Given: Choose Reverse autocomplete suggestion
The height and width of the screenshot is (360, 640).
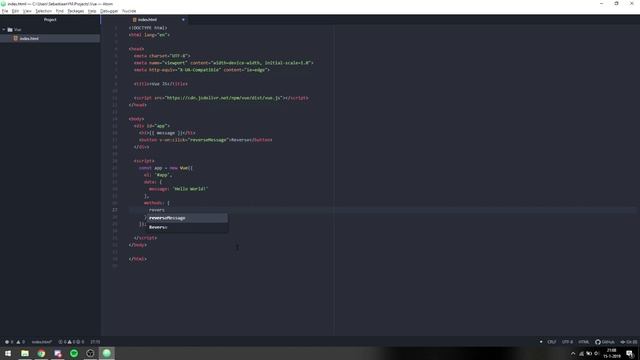Looking at the screenshot, I should tap(187, 227).
